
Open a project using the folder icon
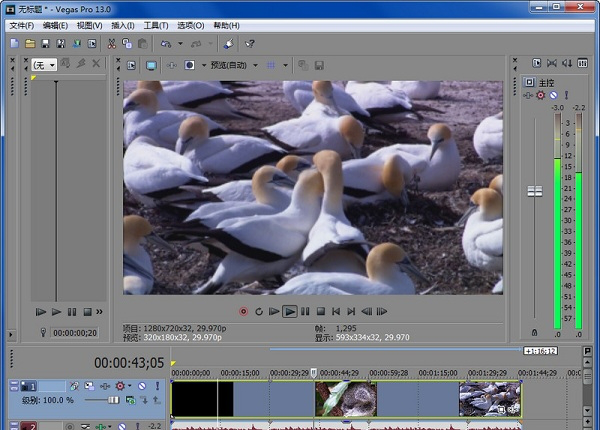pos(30,44)
